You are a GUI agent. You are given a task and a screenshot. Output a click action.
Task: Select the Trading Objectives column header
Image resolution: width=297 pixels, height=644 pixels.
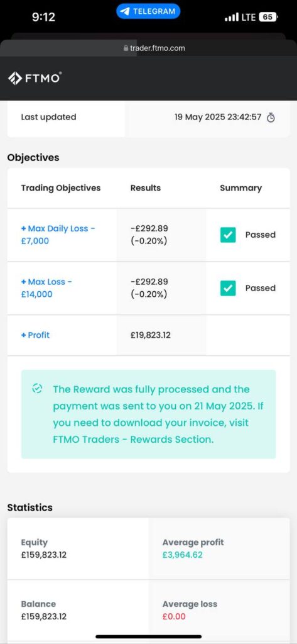(x=61, y=188)
